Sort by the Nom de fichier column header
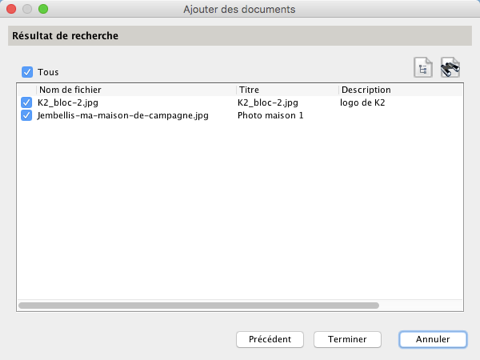Viewport: 480px width, 360px height. pos(136,90)
